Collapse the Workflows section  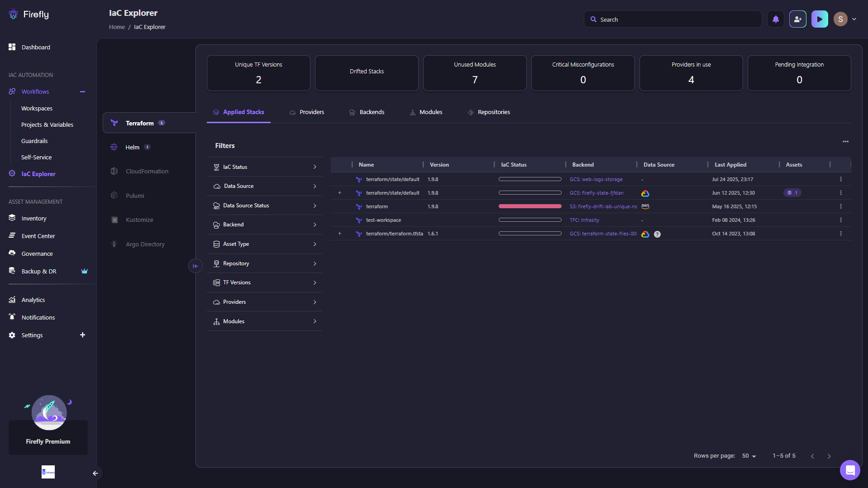point(82,91)
